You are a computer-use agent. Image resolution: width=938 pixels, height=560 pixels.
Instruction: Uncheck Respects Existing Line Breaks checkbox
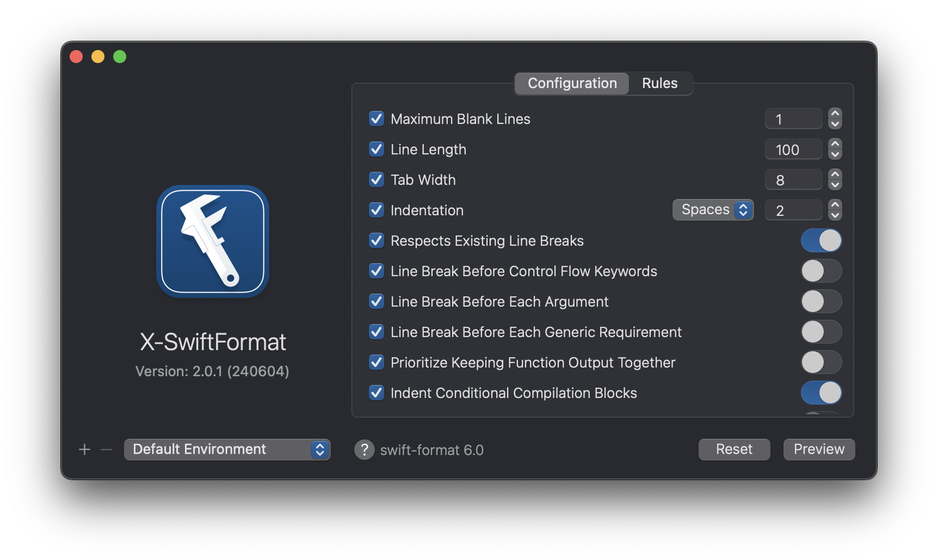(377, 240)
